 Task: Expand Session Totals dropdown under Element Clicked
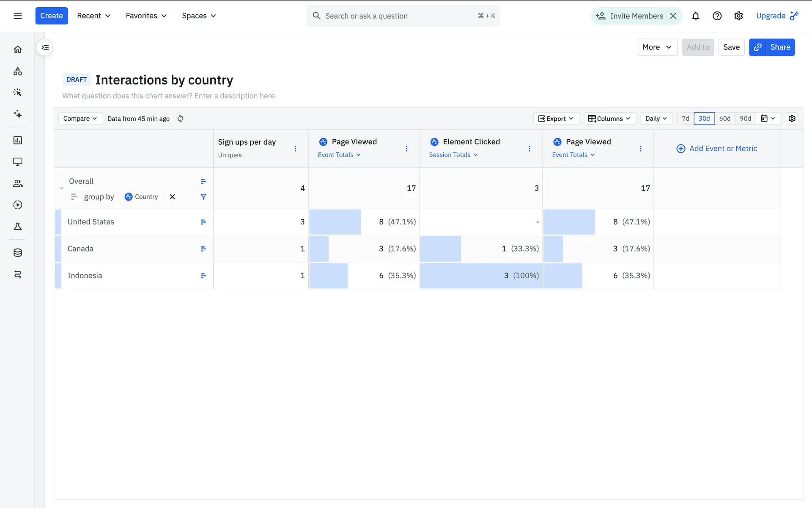(x=453, y=155)
